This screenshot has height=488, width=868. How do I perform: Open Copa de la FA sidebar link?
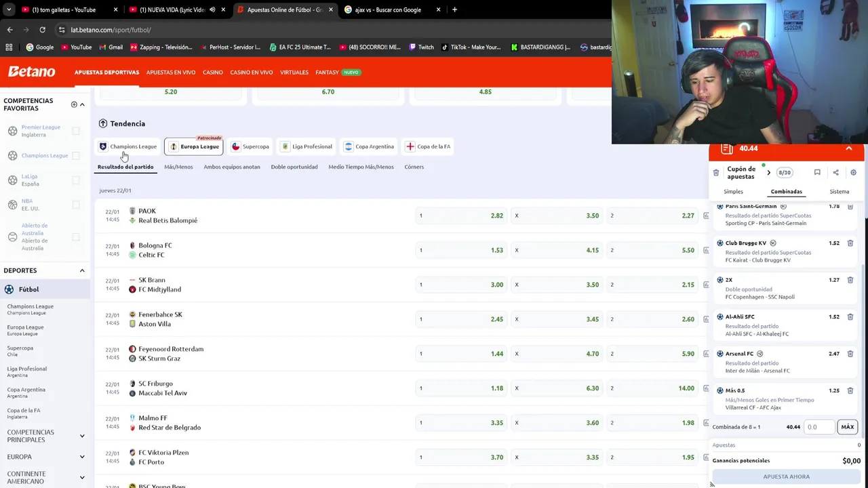click(24, 413)
